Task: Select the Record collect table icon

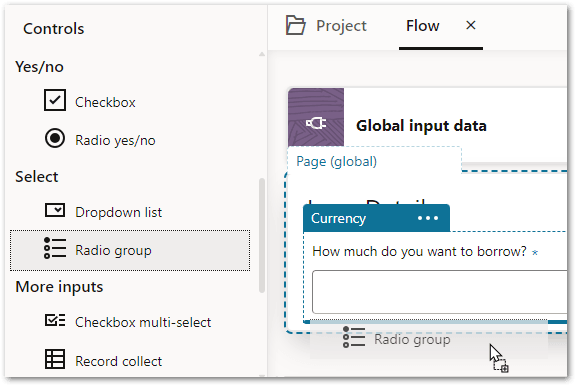Action: (x=55, y=359)
